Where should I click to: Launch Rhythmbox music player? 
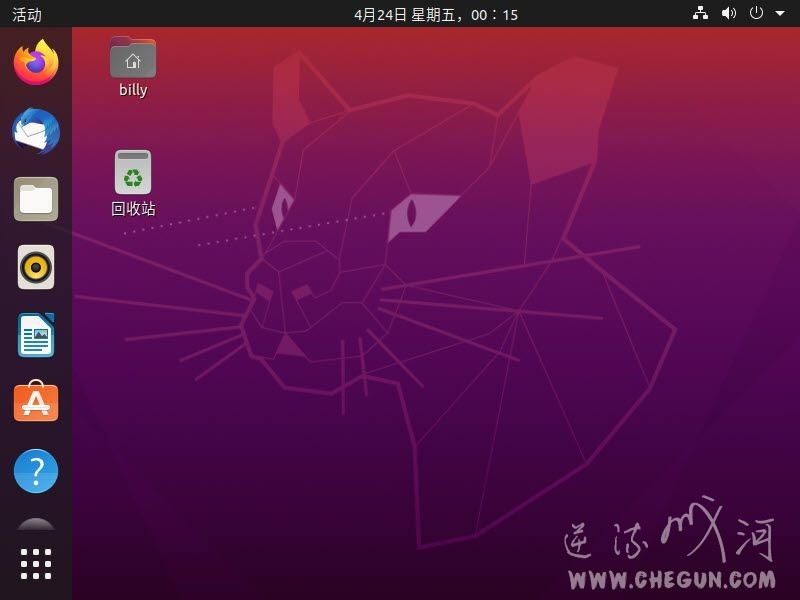36,267
